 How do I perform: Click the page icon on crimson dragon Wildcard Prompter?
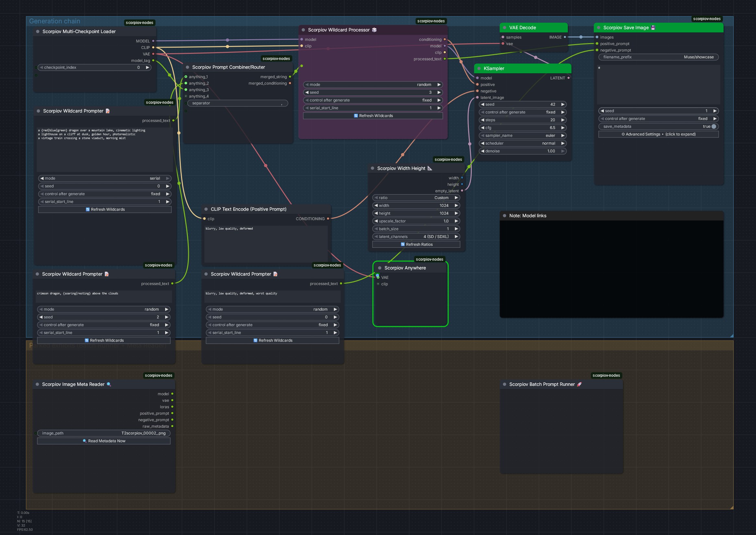(x=106, y=274)
